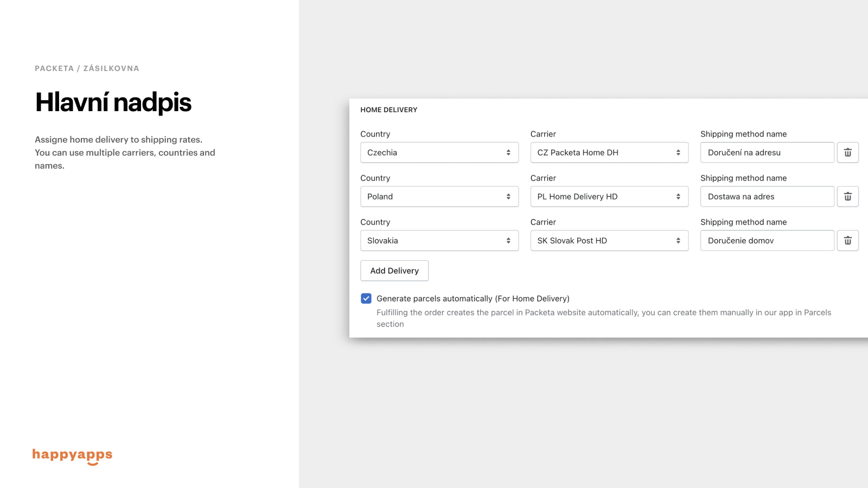Uncheck Generate parcels automatically checkbox
This screenshot has height=488, width=868.
pyautogui.click(x=366, y=298)
